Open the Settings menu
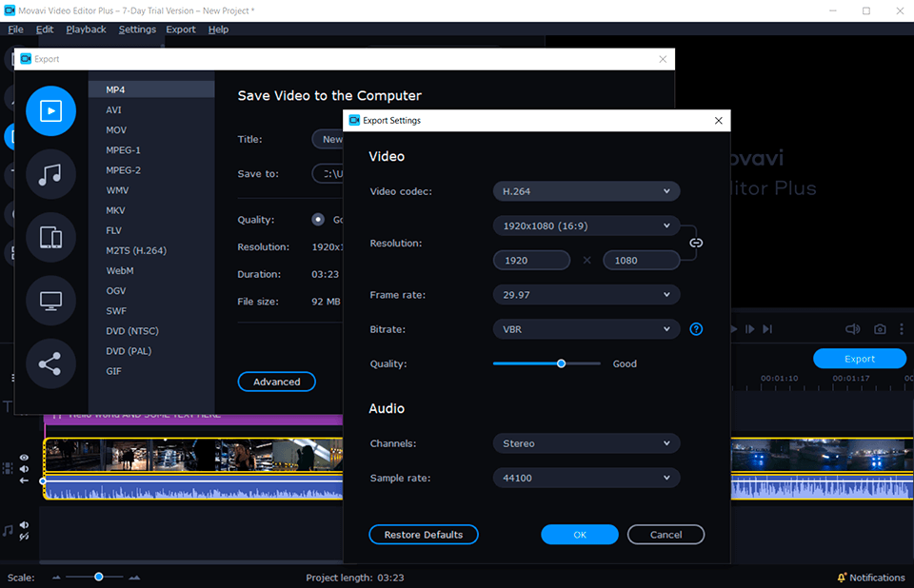914x588 pixels. 137,29
